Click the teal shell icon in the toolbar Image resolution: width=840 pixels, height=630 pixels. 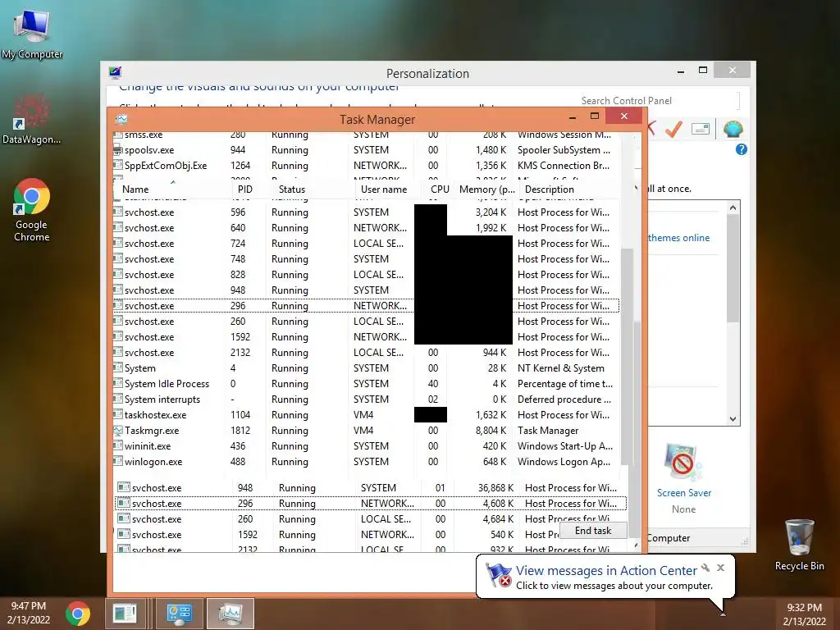pyautogui.click(x=733, y=129)
